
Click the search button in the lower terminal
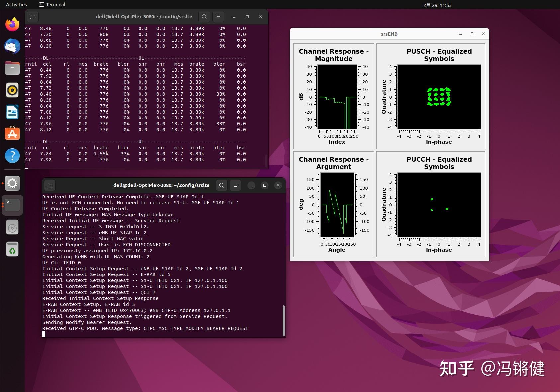click(221, 185)
